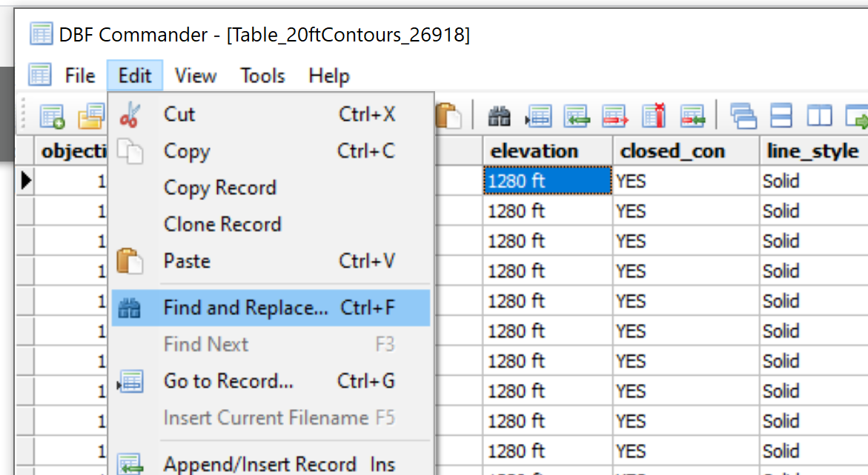868x475 pixels.
Task: Choose Paste from the Edit menu
Action: coord(271,261)
